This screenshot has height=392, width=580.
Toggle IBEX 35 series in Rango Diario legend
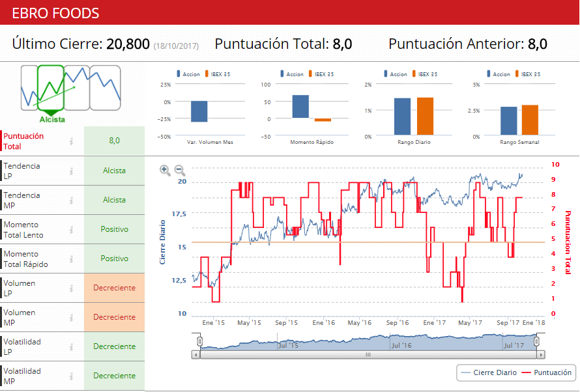pyautogui.click(x=425, y=74)
